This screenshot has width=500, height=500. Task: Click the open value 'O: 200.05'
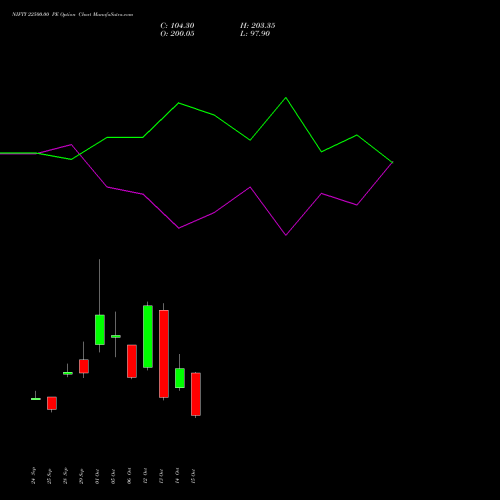click(177, 34)
